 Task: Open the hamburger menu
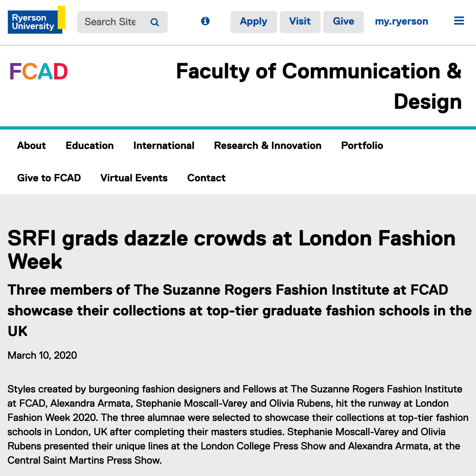[x=459, y=21]
